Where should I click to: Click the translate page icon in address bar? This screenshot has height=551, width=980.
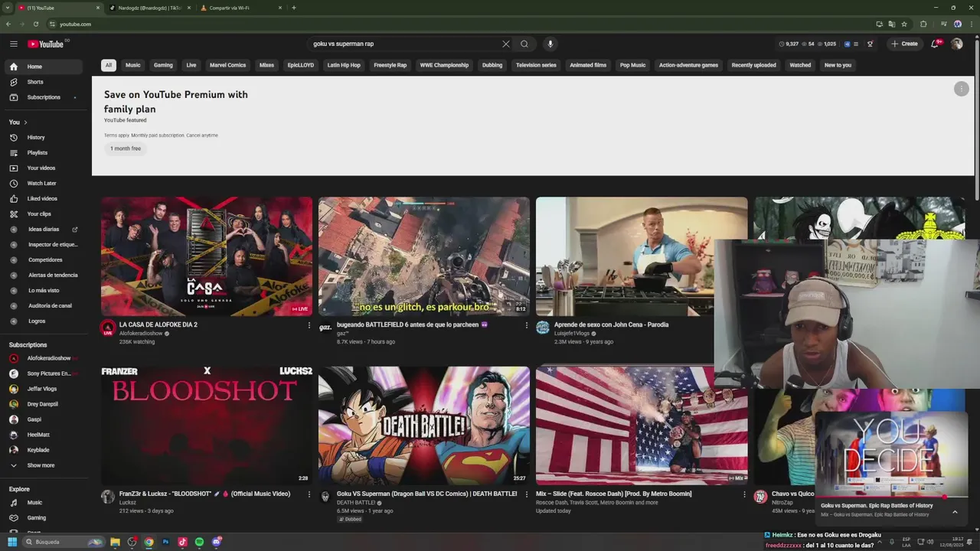click(x=891, y=24)
